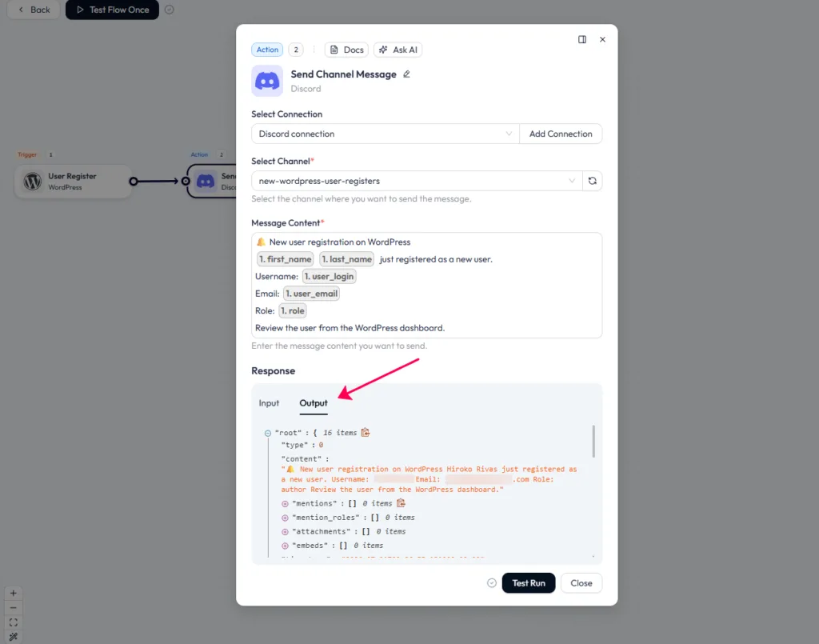Click the user_email variable chip
The image size is (819, 644).
[312, 294]
